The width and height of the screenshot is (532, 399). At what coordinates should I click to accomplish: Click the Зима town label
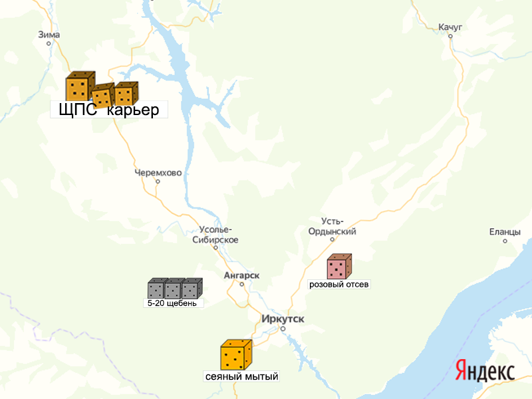49,35
